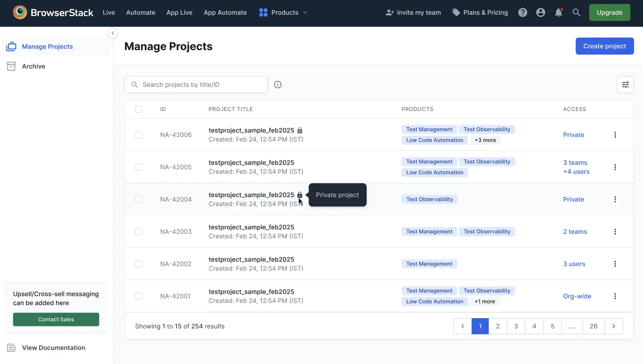Click the BrowserStack logo icon
The image size is (643, 364).
20,12
